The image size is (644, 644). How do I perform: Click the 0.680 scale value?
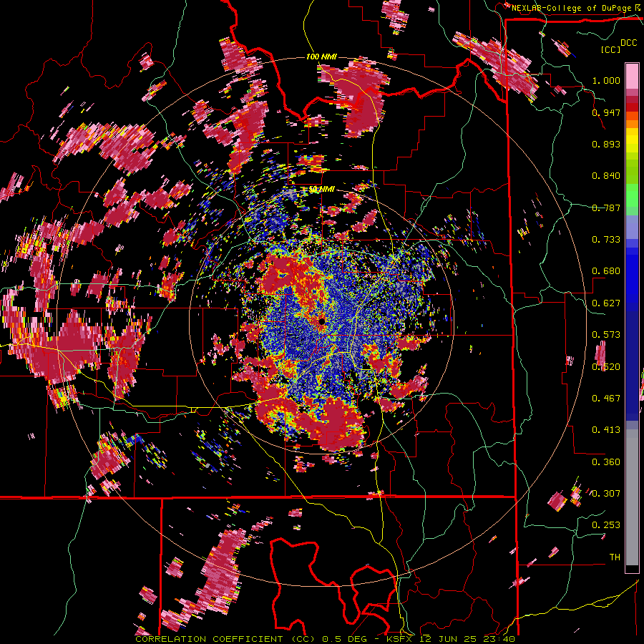[606, 271]
